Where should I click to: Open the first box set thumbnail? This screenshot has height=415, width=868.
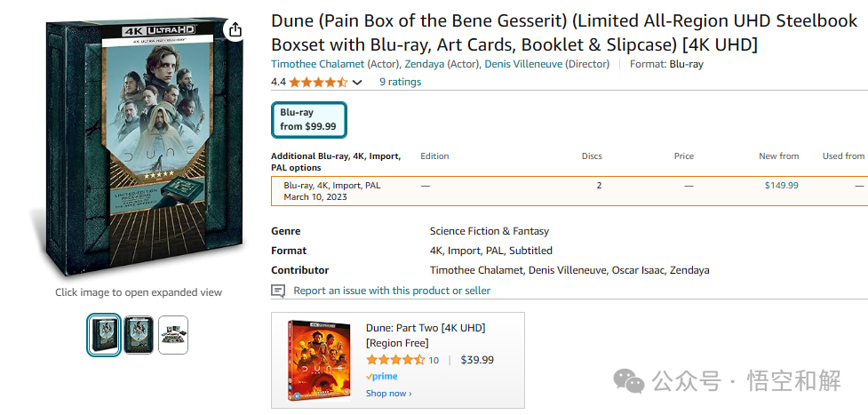[104, 335]
